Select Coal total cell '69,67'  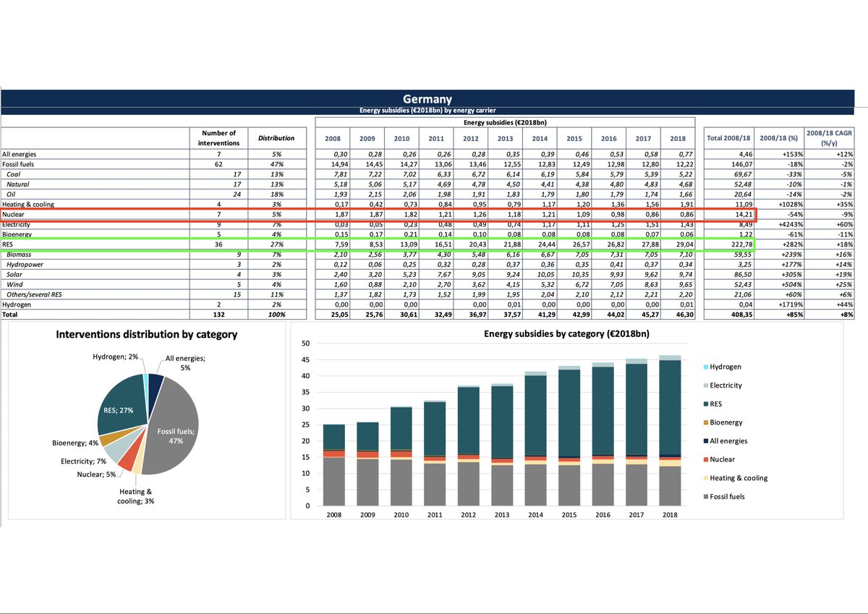point(730,174)
